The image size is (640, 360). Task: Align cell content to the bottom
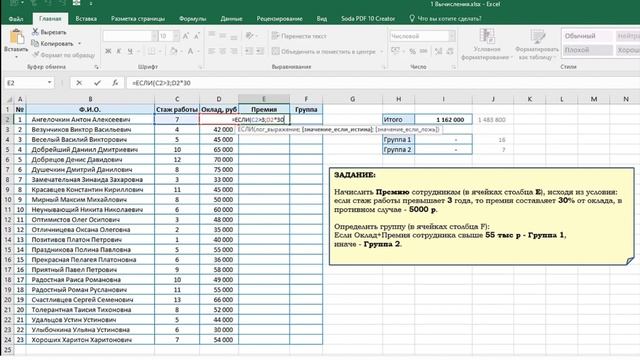point(233,36)
